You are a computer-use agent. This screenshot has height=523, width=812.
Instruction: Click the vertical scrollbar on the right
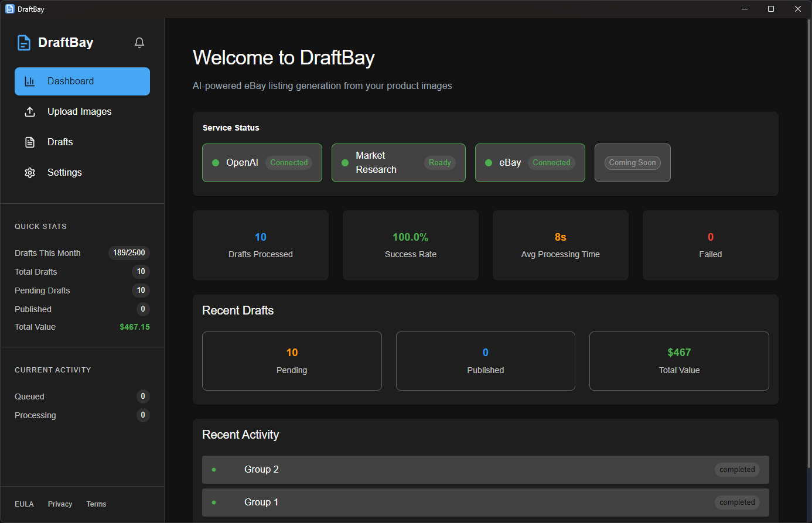809,234
